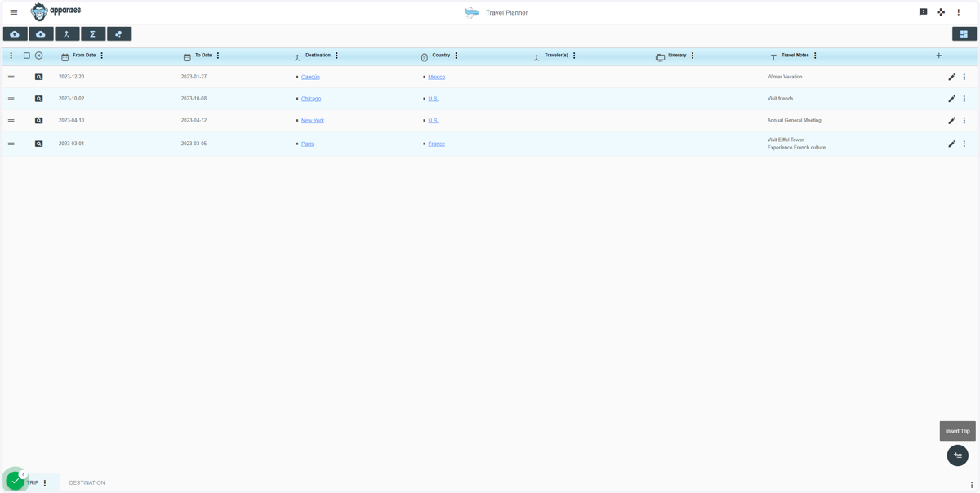Click the drag handle of the Paris row
This screenshot has width=980, height=493.
click(x=11, y=144)
